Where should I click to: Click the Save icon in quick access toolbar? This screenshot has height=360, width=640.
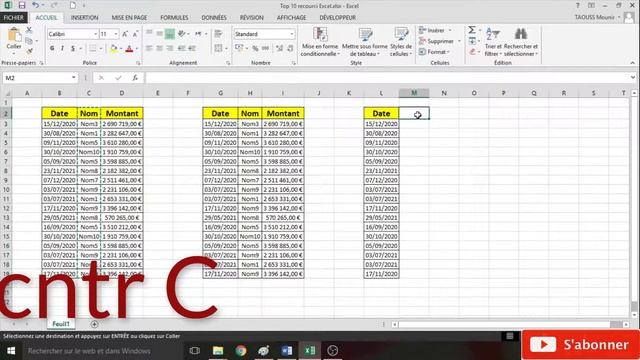[22, 5]
